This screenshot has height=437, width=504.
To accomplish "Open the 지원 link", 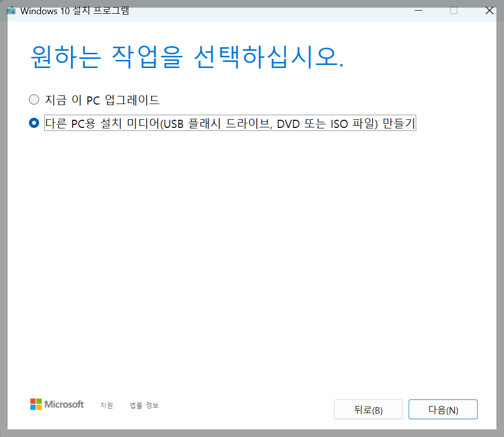I will pos(107,405).
